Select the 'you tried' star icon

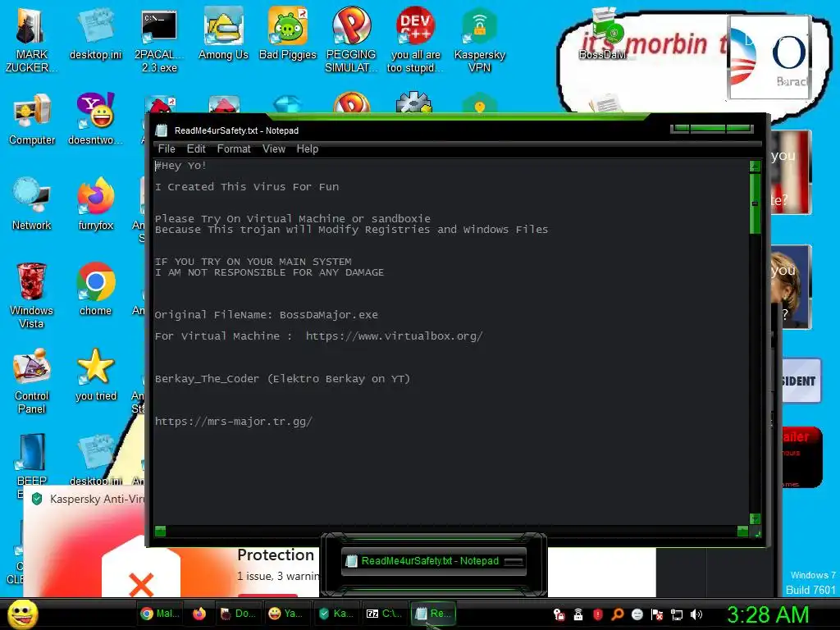[x=95, y=374]
